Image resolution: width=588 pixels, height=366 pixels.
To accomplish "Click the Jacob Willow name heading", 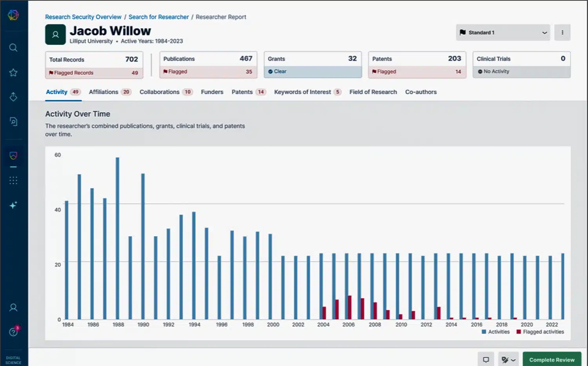I will [x=110, y=31].
